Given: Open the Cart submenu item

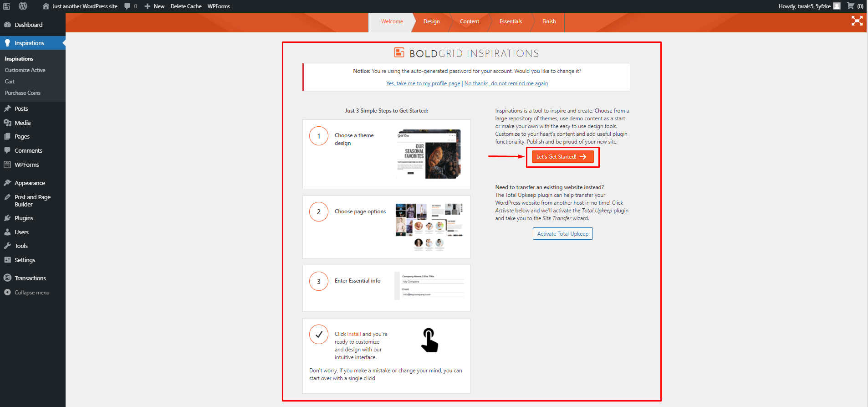Looking at the screenshot, I should pos(10,82).
